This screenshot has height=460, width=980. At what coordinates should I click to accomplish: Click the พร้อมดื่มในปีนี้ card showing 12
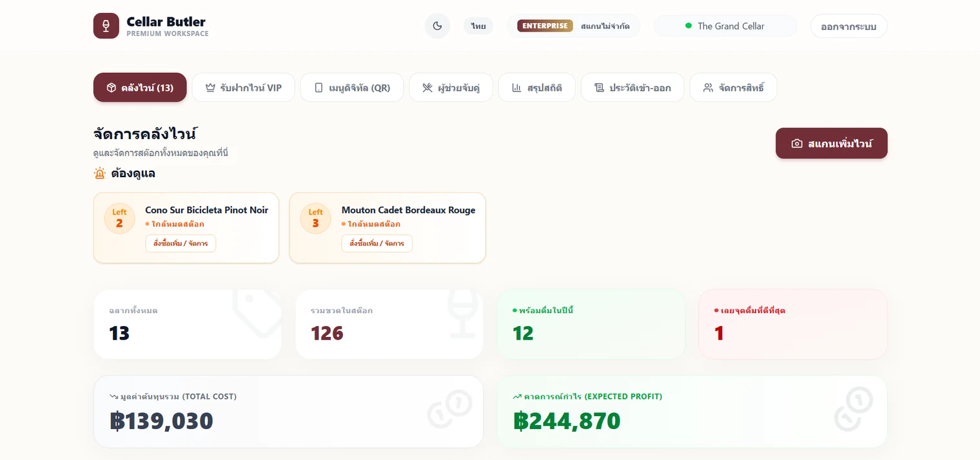591,324
